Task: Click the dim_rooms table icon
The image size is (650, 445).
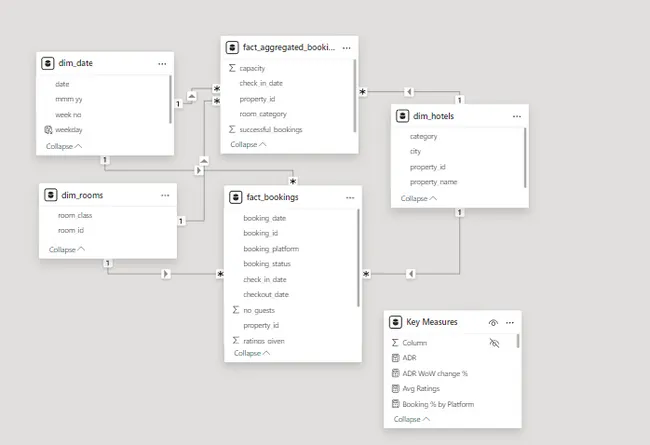Action: pos(50,195)
